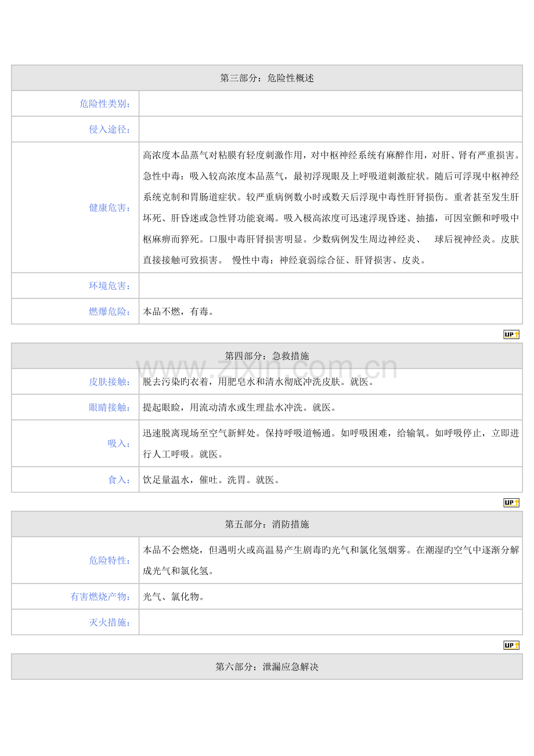Click text 饮足量温水，催吐。洗胃。就医。
Image resolution: width=534 pixels, height=756 pixels.
pyautogui.click(x=213, y=480)
